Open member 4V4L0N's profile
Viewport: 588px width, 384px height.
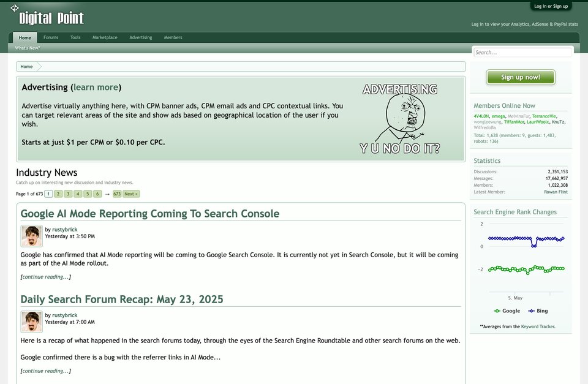coord(481,116)
